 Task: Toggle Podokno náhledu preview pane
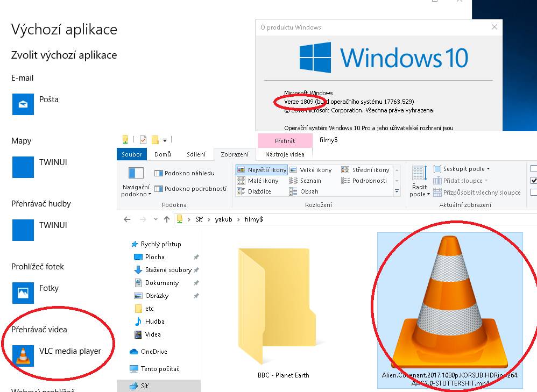(185, 173)
